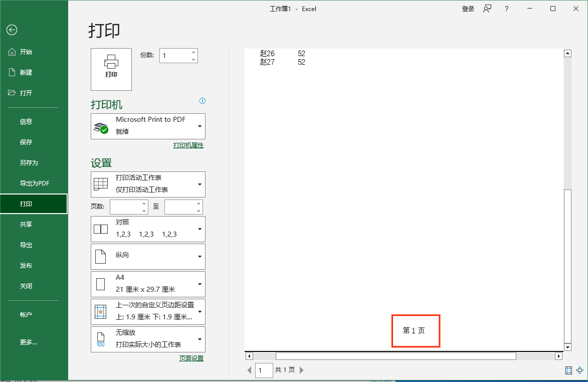Click the page number input showing 1

(x=264, y=370)
